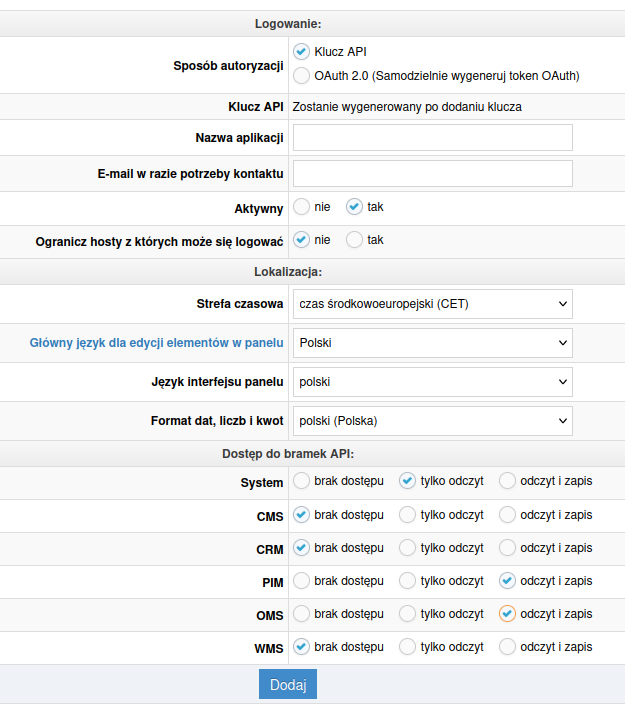Open Format dat, liczb i kwot dropdown
Image resolution: width=625 pixels, height=717 pixels.
(432, 421)
